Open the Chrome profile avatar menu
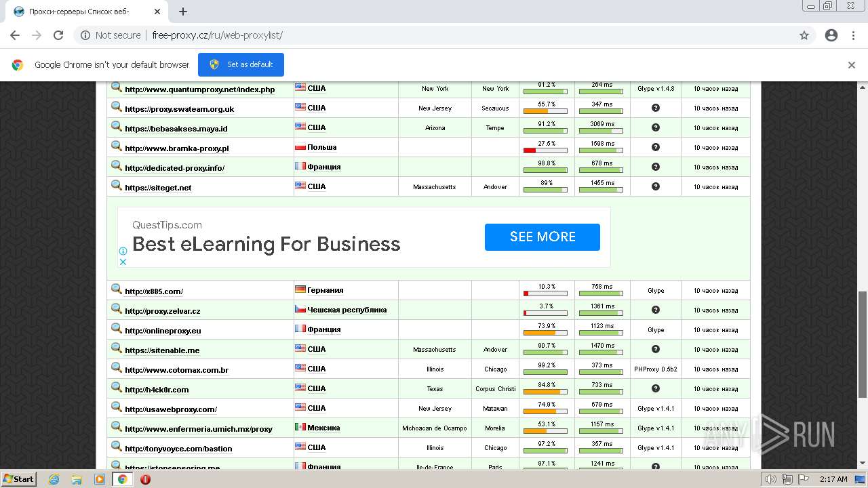This screenshot has width=868, height=488. click(831, 35)
